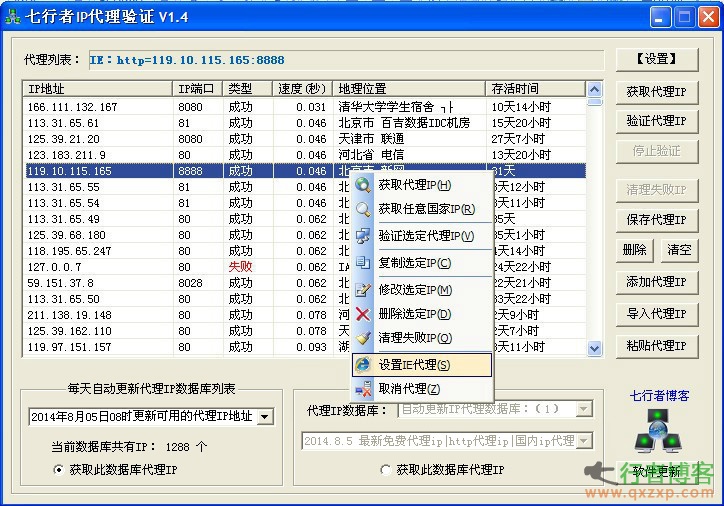Screen dimensions: 724x506
Task: Select right 获取此数据库代理IP radio button
Action: point(385,470)
